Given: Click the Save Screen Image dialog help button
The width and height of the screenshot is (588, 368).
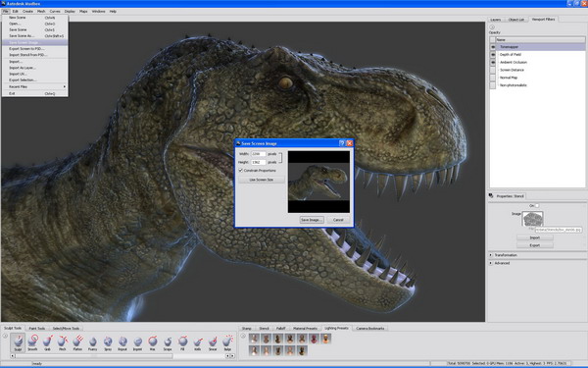Looking at the screenshot, I should 342,143.
